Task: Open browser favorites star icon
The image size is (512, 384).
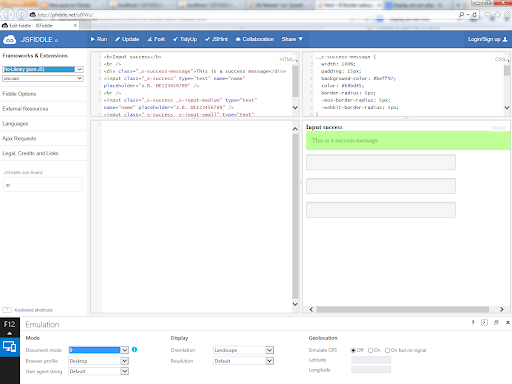Action: click(498, 15)
